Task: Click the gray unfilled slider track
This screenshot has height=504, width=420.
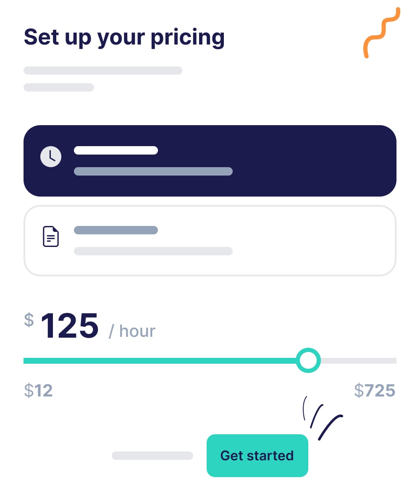Action: tap(358, 361)
